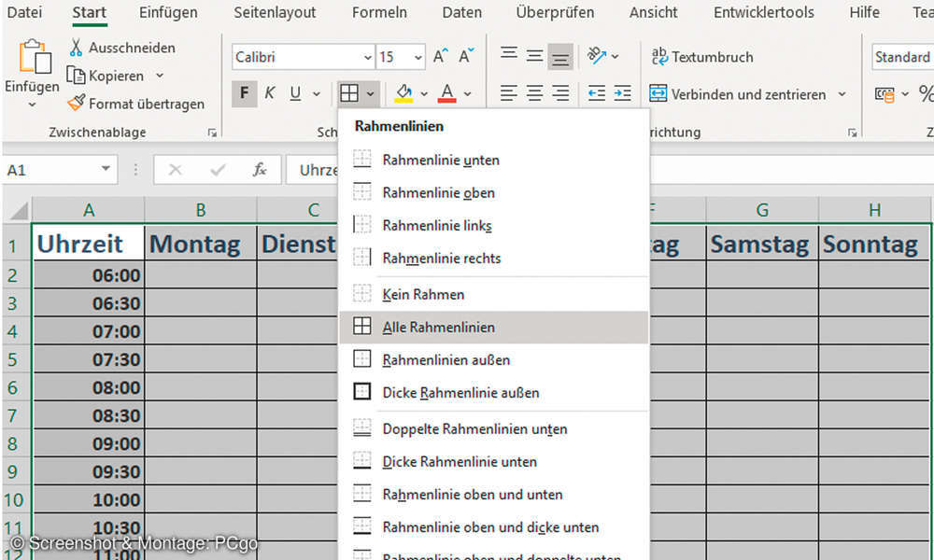Expand the Verbinden und zentrieren dropdown
Screen dimensions: 934x560
pos(843,93)
